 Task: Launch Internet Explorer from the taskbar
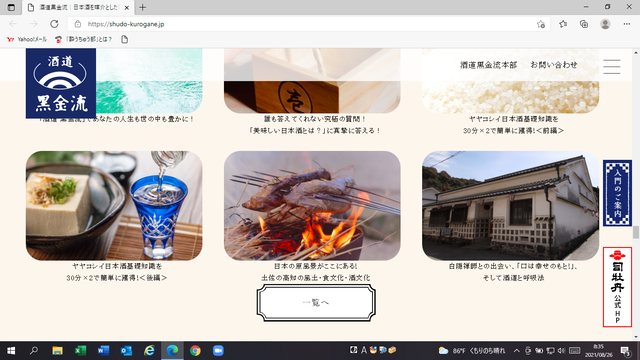149,351
